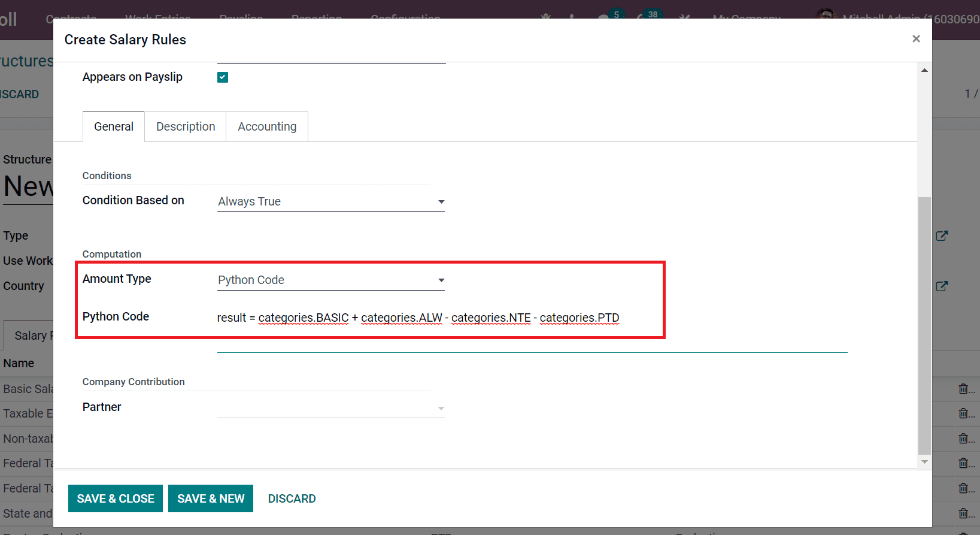Viewport: 980px width, 535px height.
Task: Open messages icon with badge 5
Action: [x=605, y=16]
